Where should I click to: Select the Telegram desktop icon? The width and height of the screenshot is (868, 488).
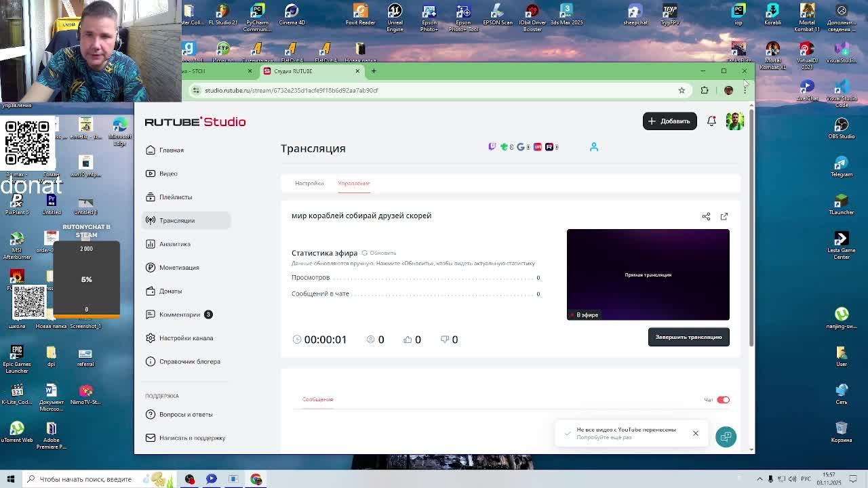coord(842,166)
